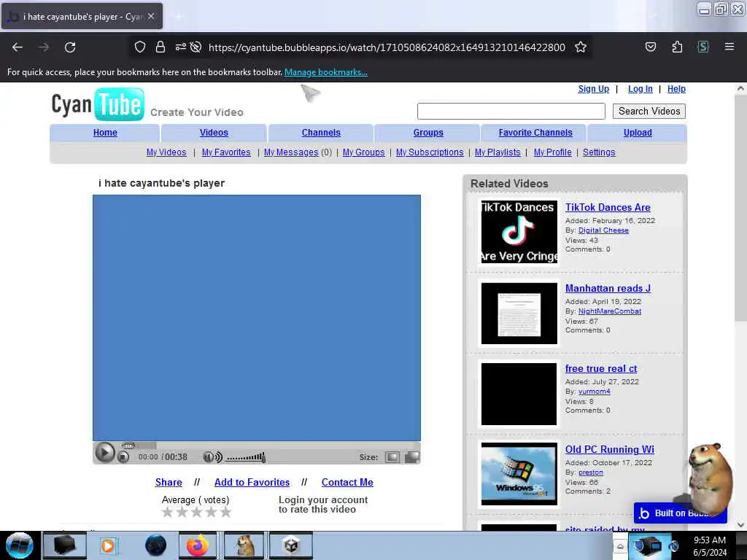
Task: Close the cyantube browser tab
Action: pos(151,16)
